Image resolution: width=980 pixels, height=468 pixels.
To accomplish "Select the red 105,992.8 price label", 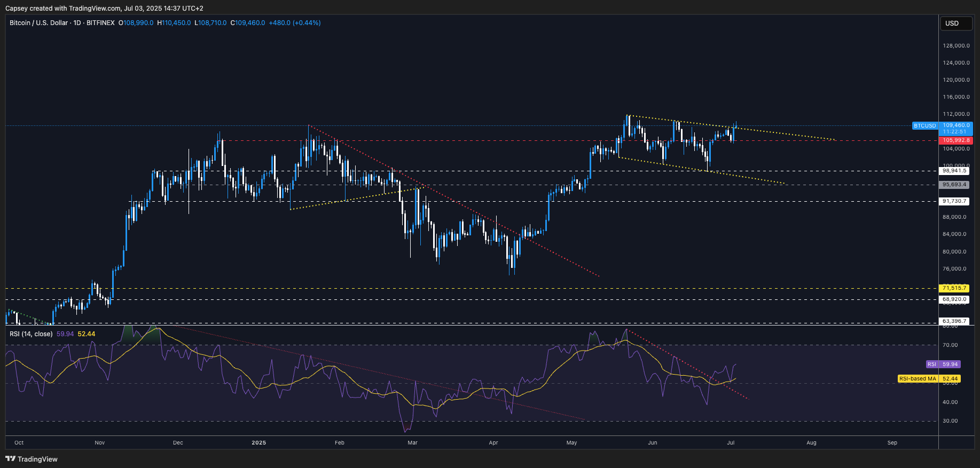I will click(955, 140).
